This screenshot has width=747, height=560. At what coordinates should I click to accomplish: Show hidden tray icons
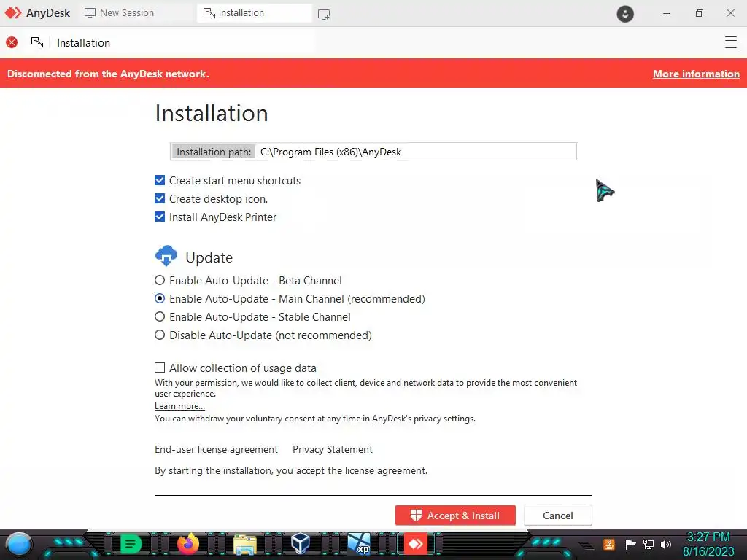[586, 545]
